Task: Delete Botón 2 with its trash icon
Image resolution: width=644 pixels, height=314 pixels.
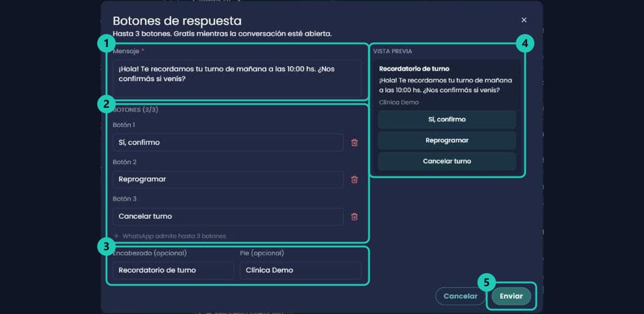Action: [354, 180]
